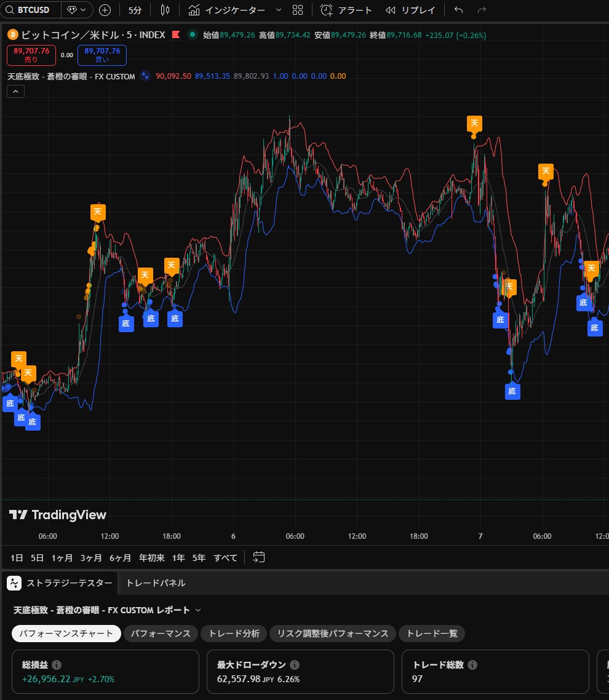This screenshot has height=700, width=609.
Task: Create an alert with アラート button
Action: [346, 10]
